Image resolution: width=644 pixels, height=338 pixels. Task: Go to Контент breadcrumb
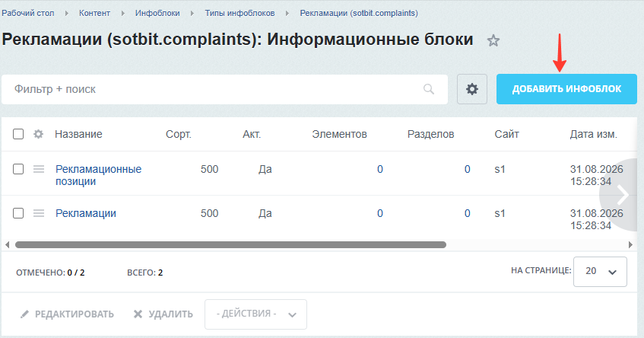94,13
